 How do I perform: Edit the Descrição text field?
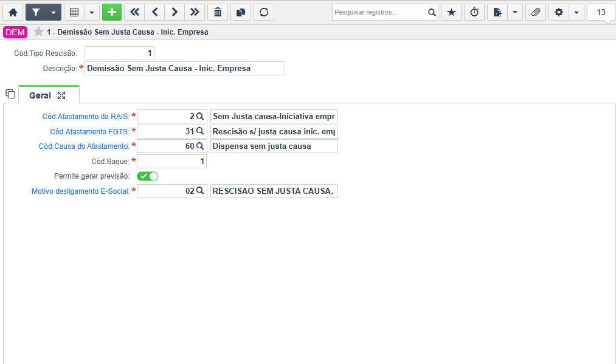[185, 68]
